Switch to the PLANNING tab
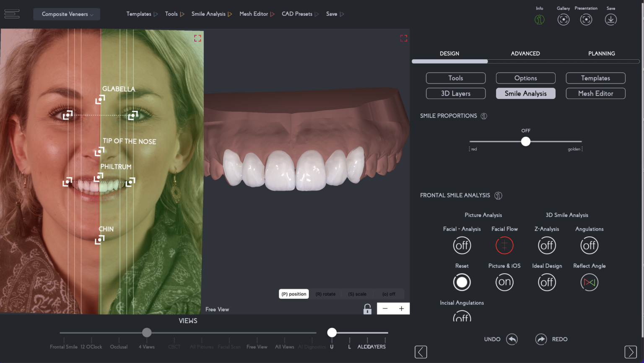Image resolution: width=644 pixels, height=363 pixels. click(x=602, y=53)
